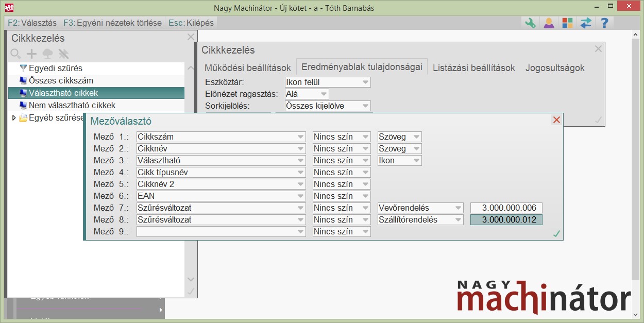Screen dimensions: 644x323
Task: Select Egyedi szűrés in the list
Action: coord(96,68)
